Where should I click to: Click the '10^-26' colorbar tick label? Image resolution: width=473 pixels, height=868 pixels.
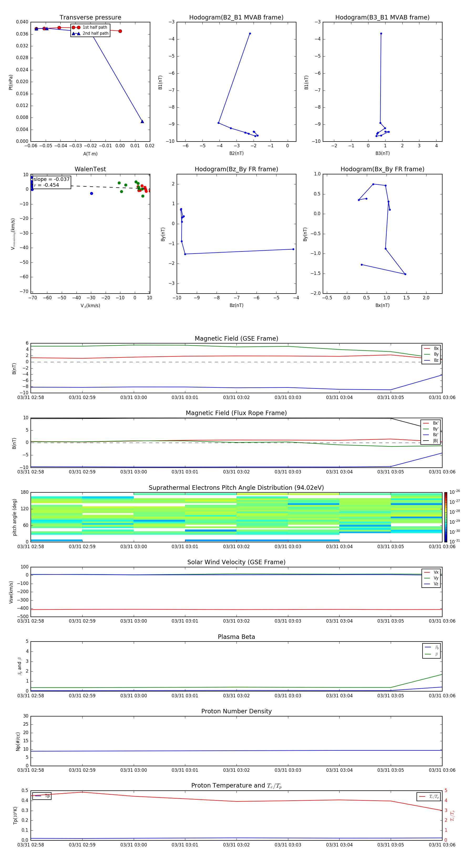pyautogui.click(x=455, y=492)
